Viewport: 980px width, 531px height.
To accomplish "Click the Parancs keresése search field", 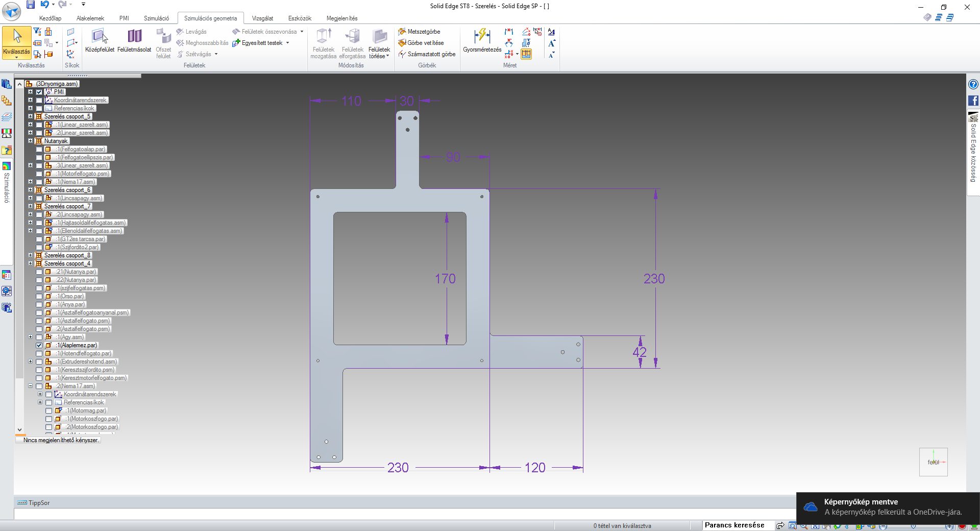I will 734,525.
